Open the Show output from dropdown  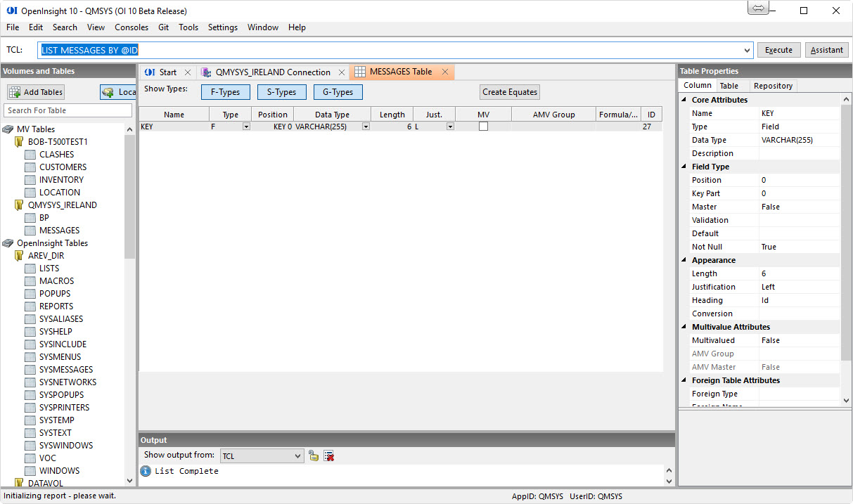coord(297,456)
